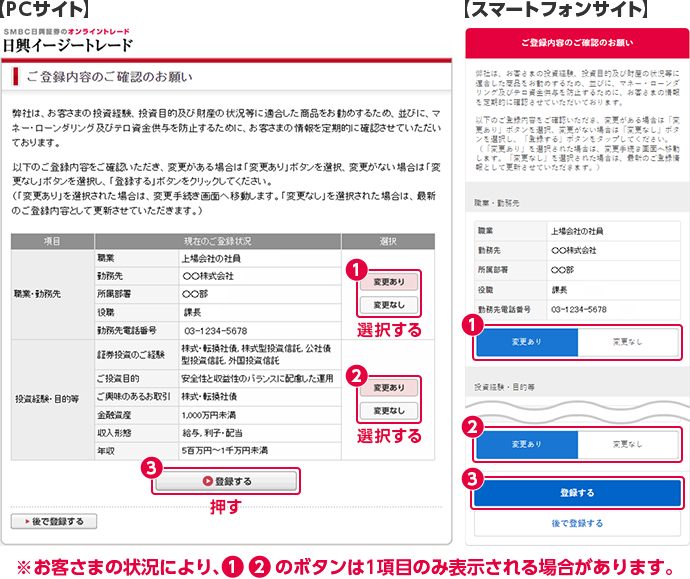Click red marker 1 in the bottom footnote
Screen dimensions: 690x579
(x=235, y=561)
